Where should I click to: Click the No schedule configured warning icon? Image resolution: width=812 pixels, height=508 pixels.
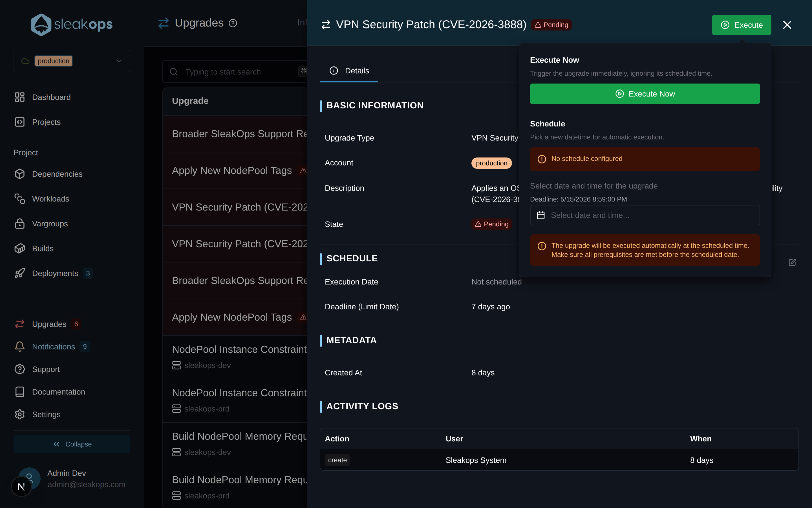[x=542, y=159]
